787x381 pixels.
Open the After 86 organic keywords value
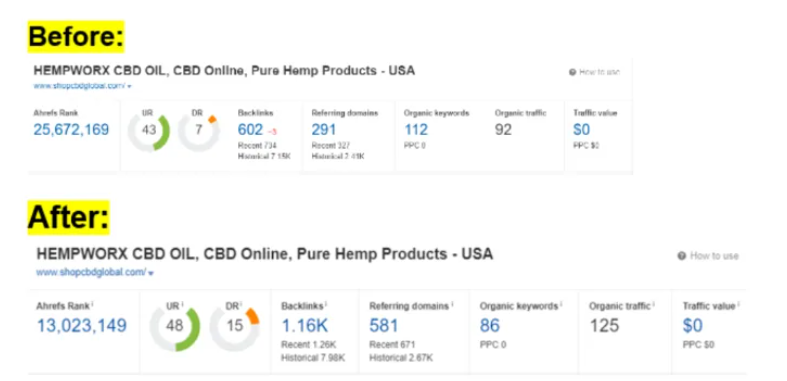click(x=489, y=326)
